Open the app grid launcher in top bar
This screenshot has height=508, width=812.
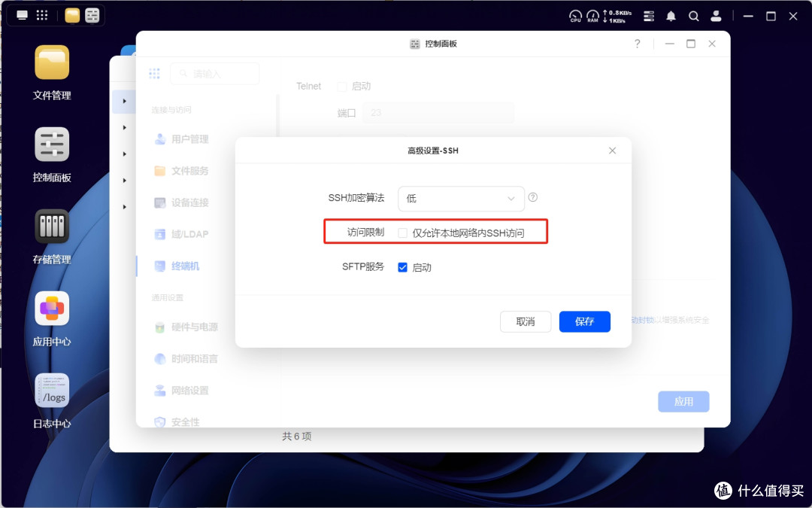(x=42, y=15)
